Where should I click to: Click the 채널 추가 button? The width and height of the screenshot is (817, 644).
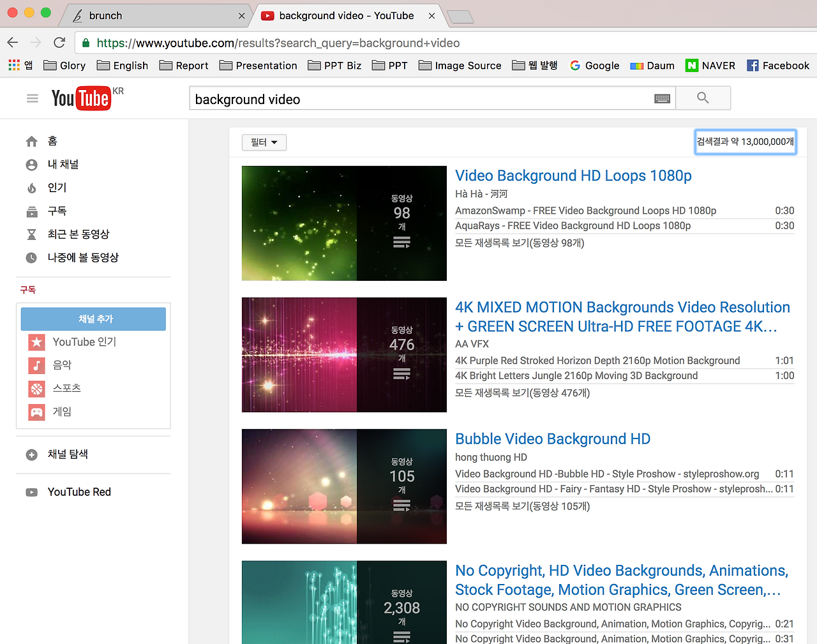[93, 319]
